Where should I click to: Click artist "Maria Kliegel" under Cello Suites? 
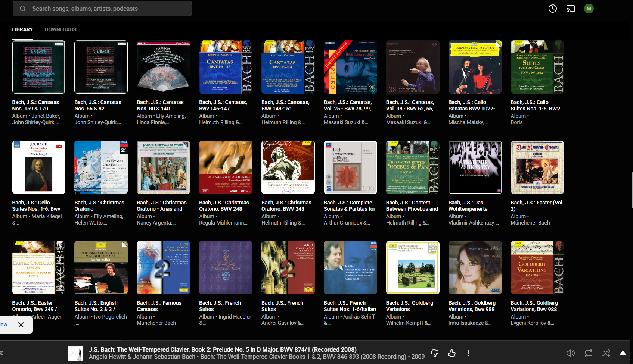(x=47, y=216)
